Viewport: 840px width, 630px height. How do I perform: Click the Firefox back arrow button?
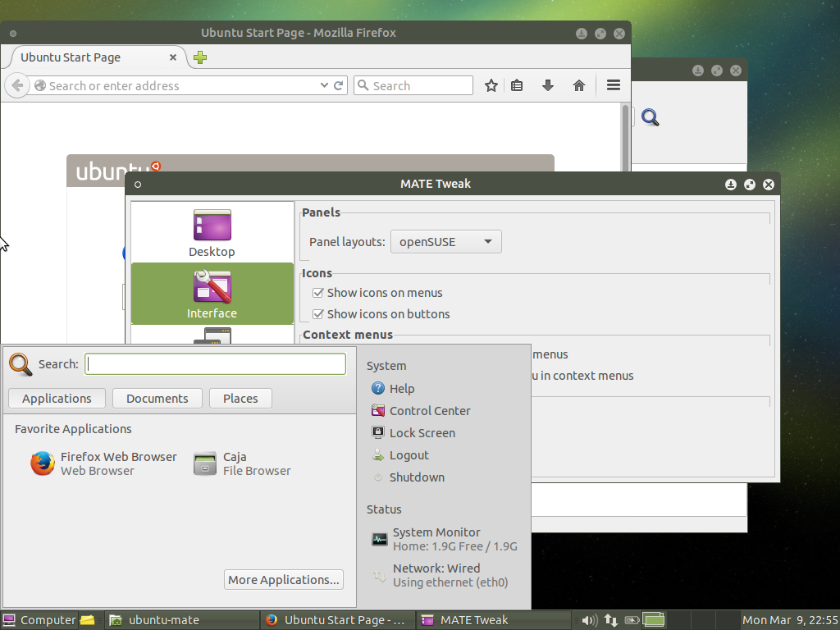coord(17,85)
